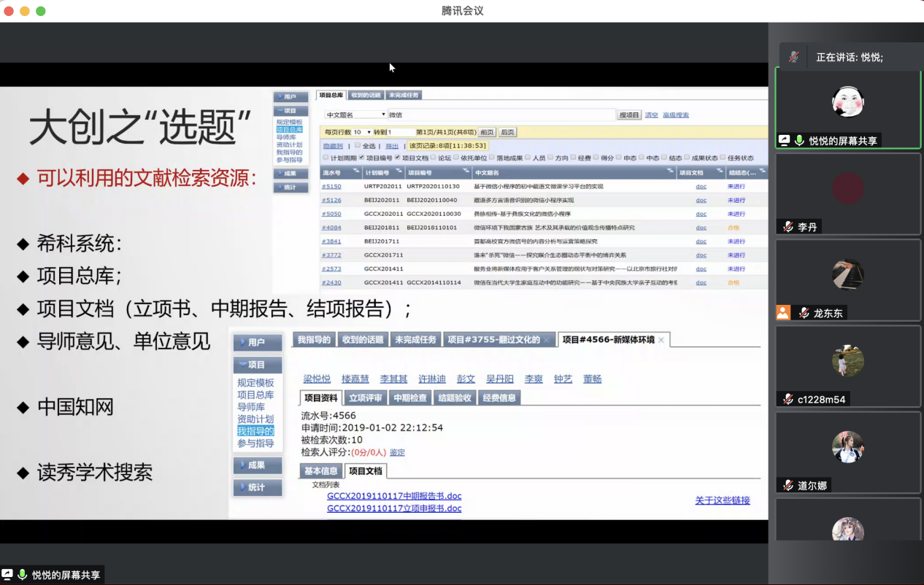Click the screen share icon on 悦悦's tile
Screen dimensions: 924x585
pyautogui.click(x=785, y=141)
